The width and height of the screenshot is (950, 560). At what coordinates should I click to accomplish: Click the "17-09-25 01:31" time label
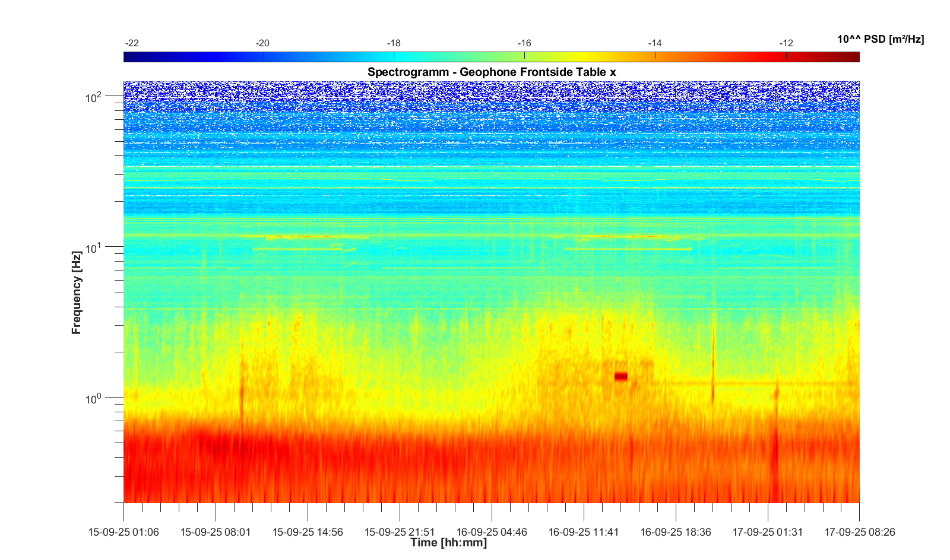(767, 532)
